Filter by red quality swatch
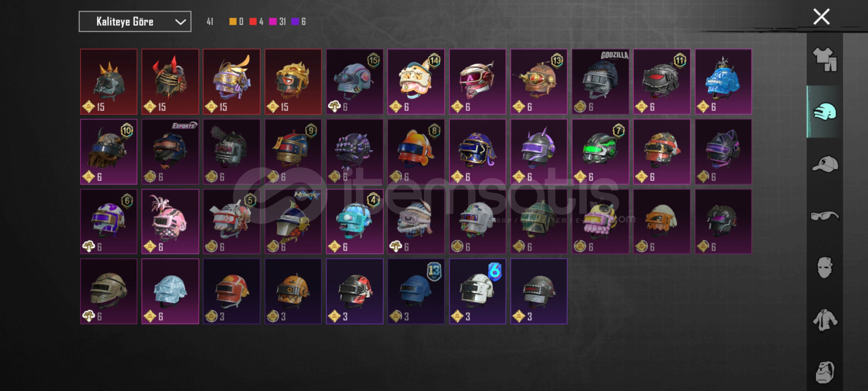The width and height of the screenshot is (868, 391). [x=253, y=22]
